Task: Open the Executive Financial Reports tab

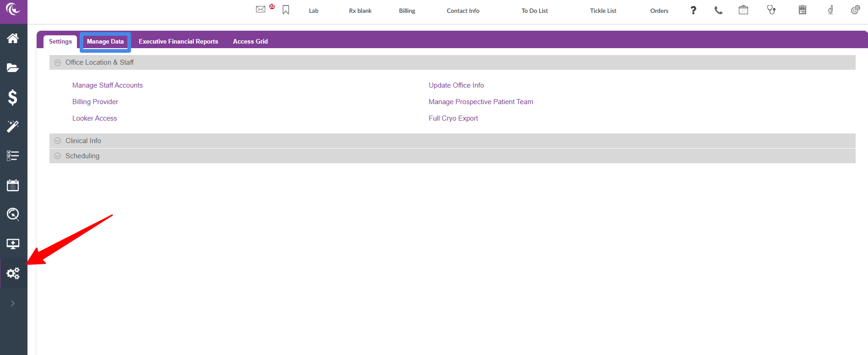Action: click(x=178, y=41)
